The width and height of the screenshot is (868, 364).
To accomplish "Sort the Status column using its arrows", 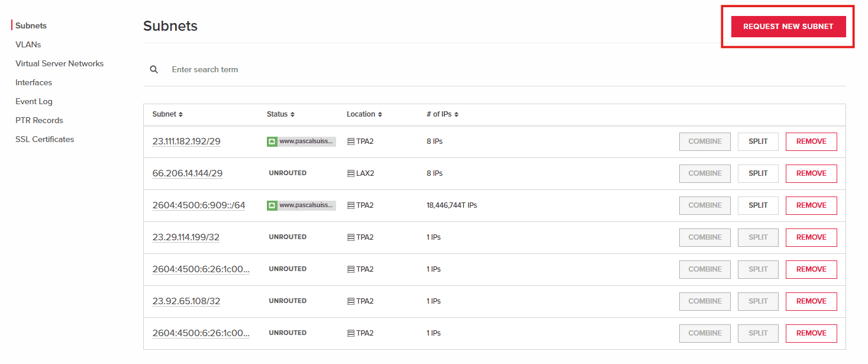I will pos(292,114).
